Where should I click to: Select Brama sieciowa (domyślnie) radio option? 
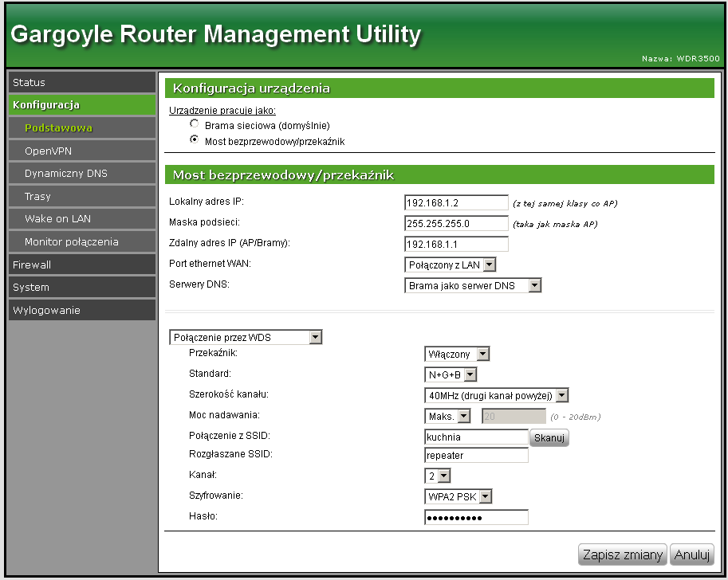tap(194, 125)
